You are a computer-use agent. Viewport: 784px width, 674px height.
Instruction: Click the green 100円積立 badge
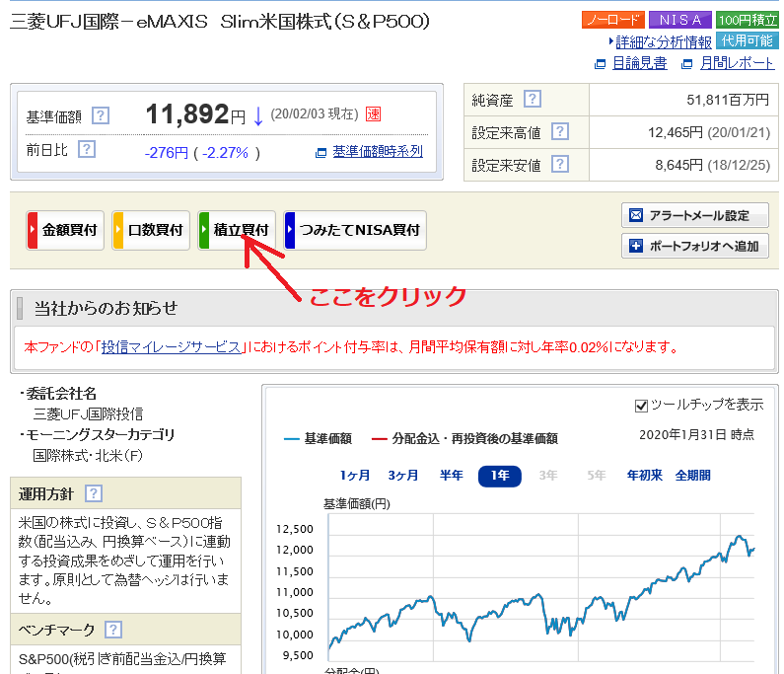pos(748,20)
